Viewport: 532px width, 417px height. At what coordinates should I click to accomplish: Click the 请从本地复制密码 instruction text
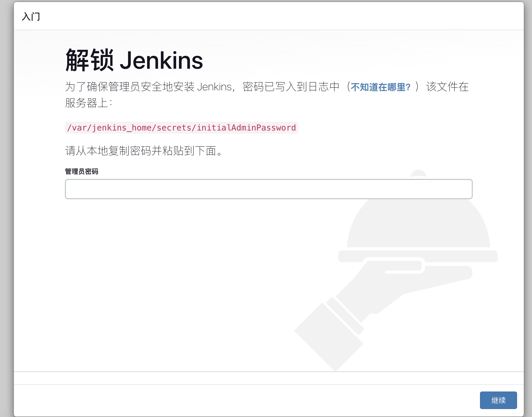[x=143, y=151]
